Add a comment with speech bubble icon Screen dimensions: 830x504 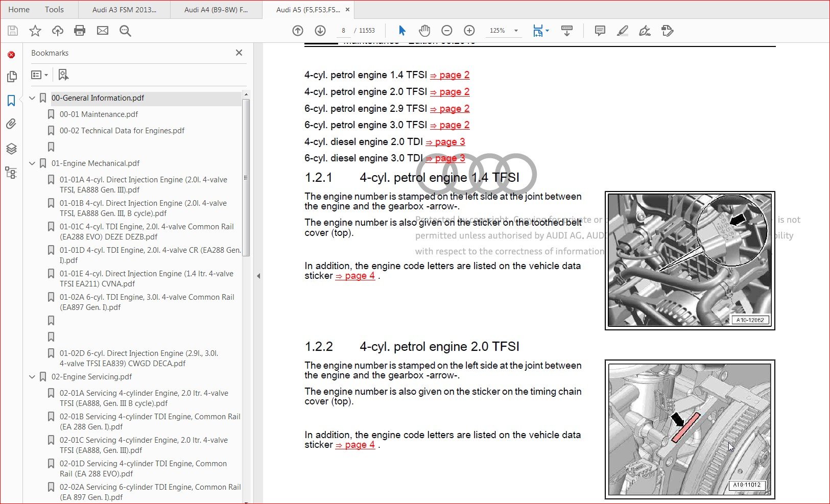click(600, 31)
